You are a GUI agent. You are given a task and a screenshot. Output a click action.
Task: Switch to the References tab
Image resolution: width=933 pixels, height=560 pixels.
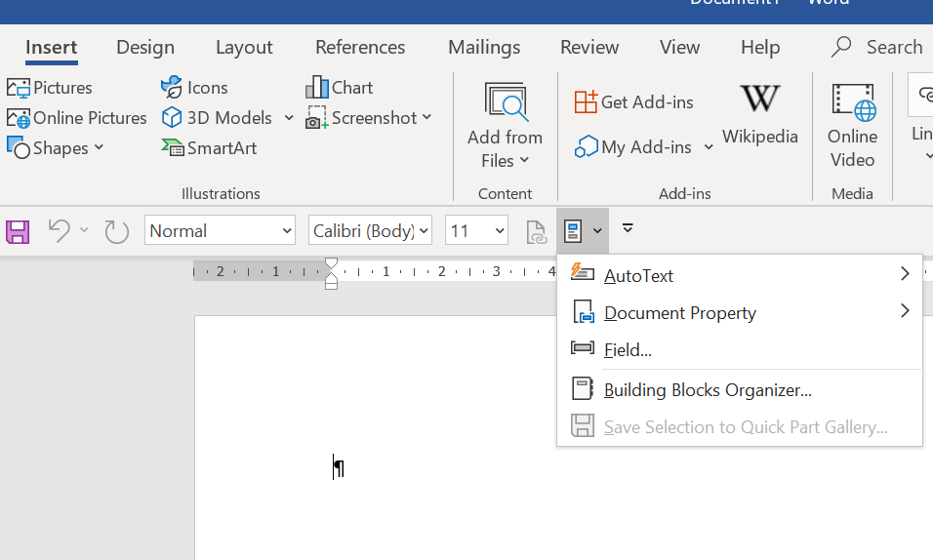[360, 47]
